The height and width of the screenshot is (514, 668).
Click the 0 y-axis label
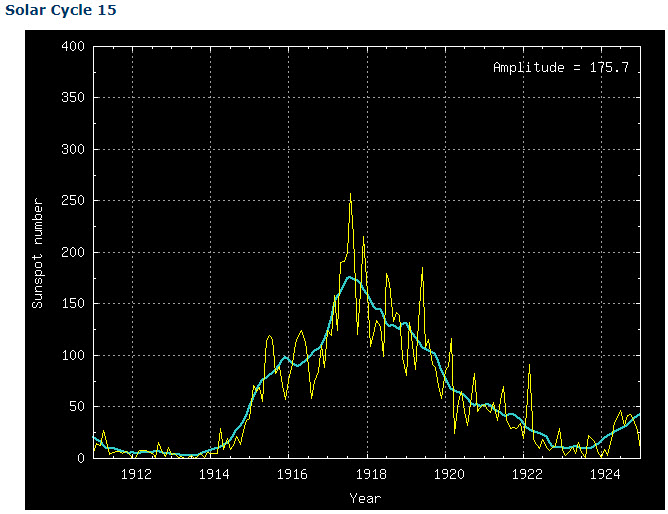[81, 459]
